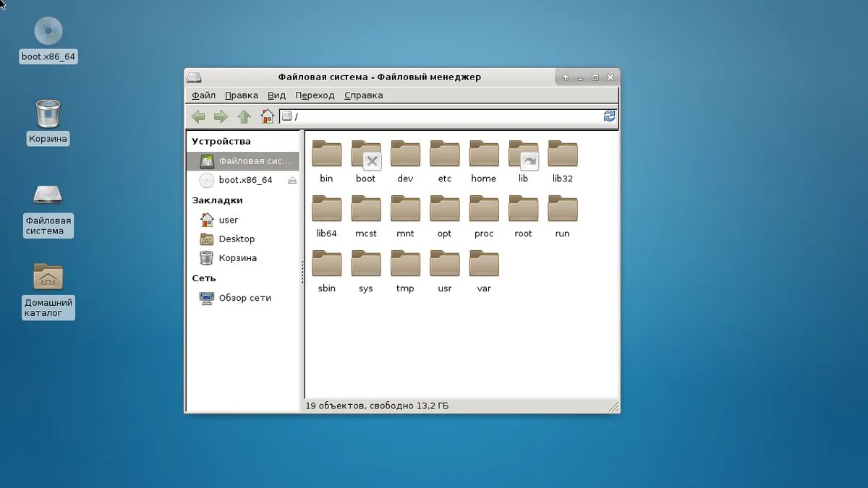This screenshot has height=488, width=868.
Task: Go back using the left arrow
Action: click(198, 116)
